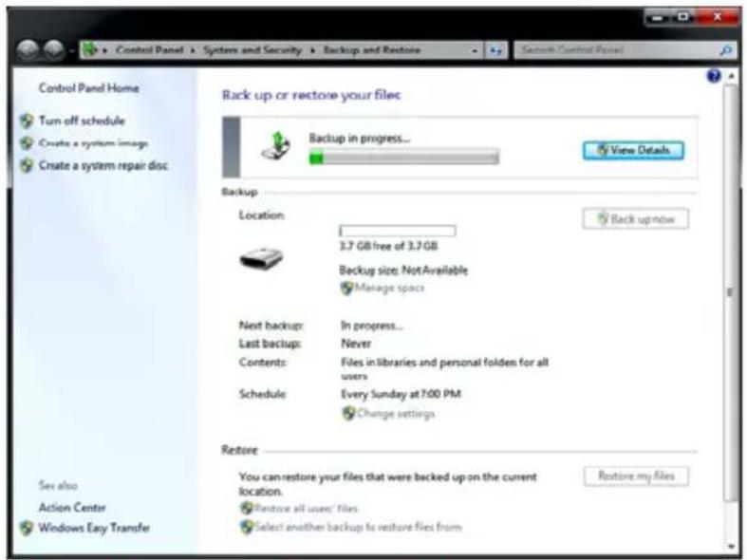Click the Restore my files button
The width and height of the screenshot is (747, 560).
636,476
